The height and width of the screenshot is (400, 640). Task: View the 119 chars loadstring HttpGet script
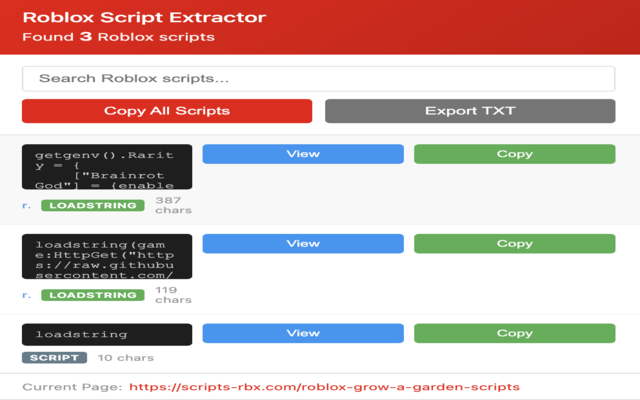pos(303,244)
